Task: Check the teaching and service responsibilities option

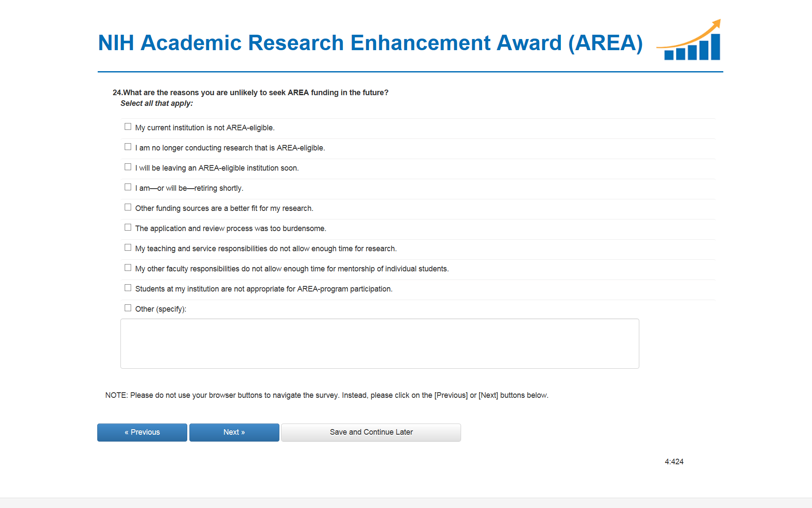Action: pos(128,247)
